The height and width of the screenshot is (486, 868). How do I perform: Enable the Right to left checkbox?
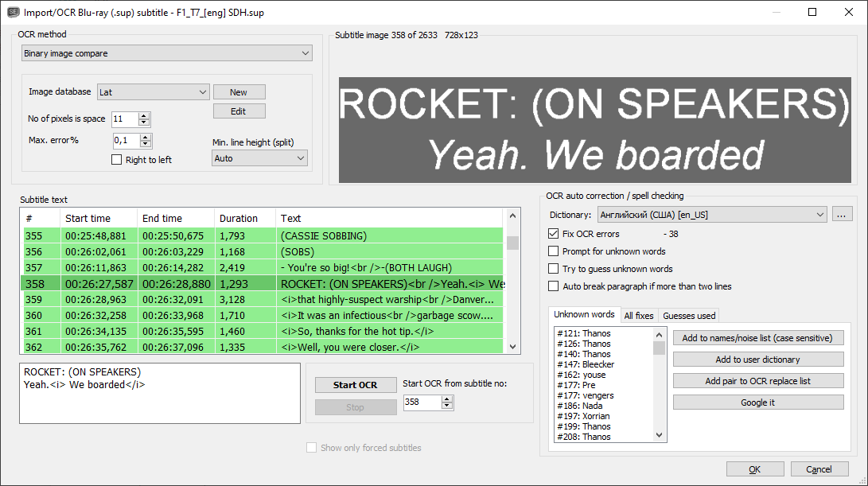[117, 159]
